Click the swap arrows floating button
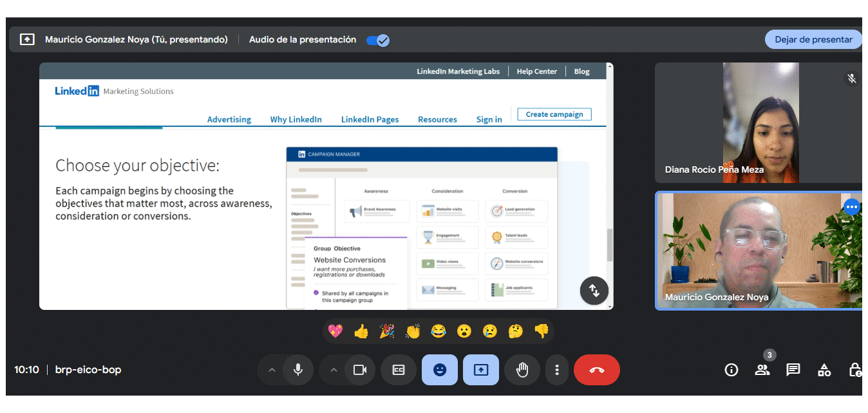 [594, 291]
